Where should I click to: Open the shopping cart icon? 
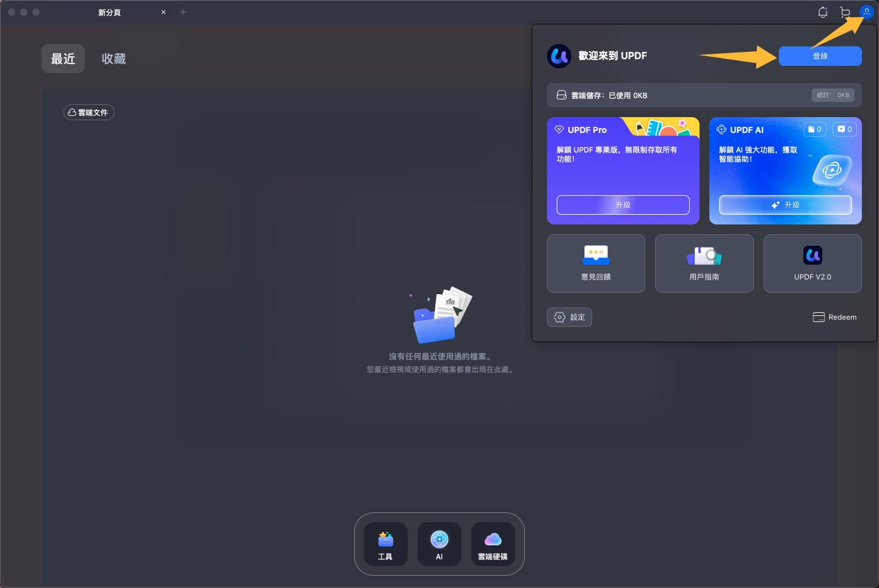point(845,12)
